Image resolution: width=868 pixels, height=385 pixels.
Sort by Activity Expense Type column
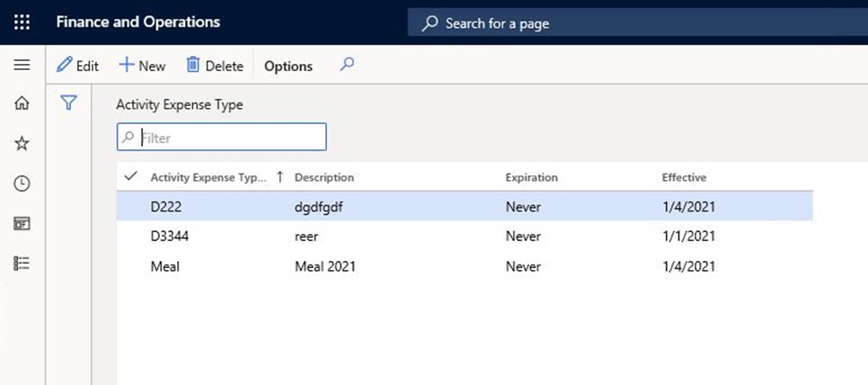208,177
